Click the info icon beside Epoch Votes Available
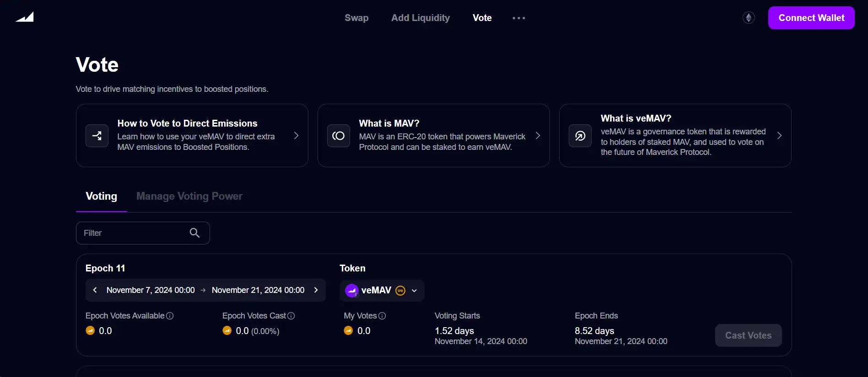This screenshot has width=868, height=377. (x=170, y=316)
